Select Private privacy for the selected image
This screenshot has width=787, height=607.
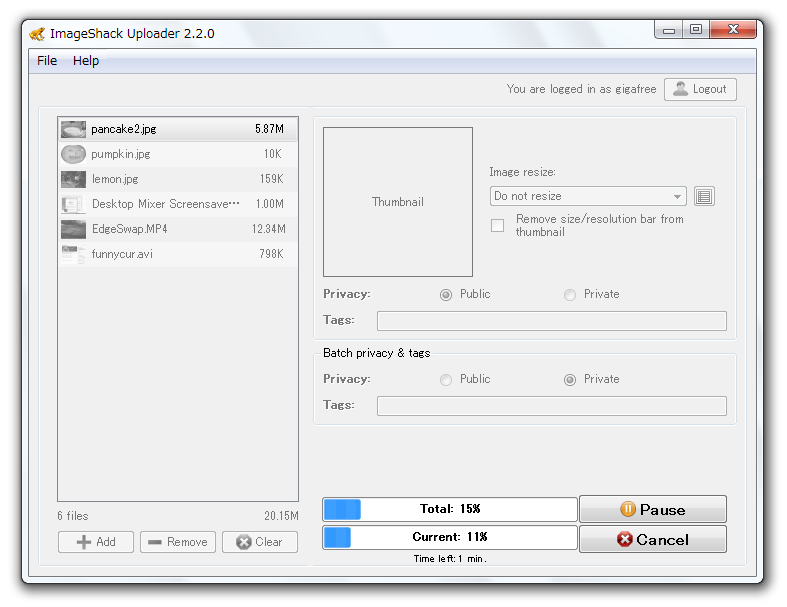pyautogui.click(x=570, y=295)
